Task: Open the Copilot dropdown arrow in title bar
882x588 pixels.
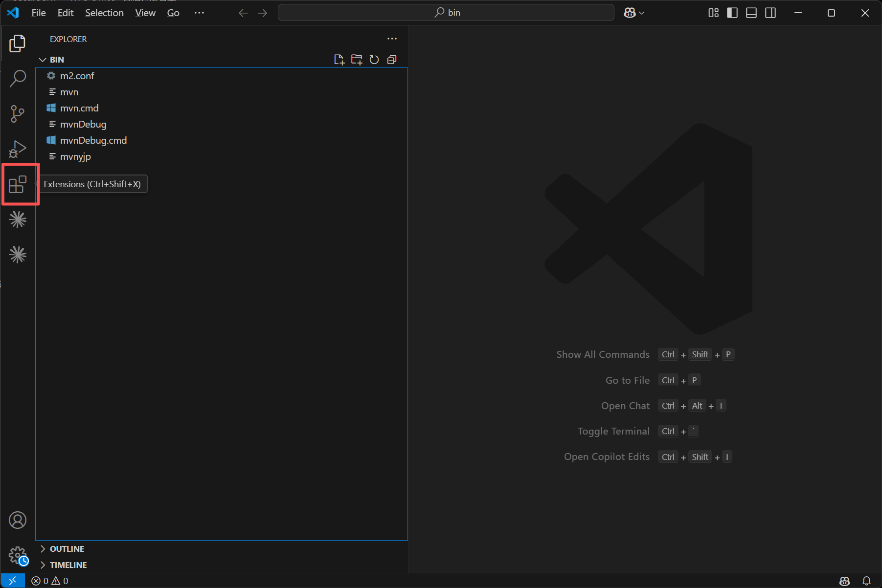Action: click(x=642, y=13)
